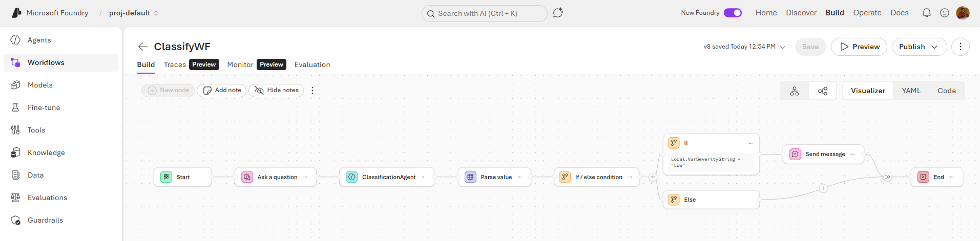Open the Traces tab
The width and height of the screenshot is (980, 241).
point(175,64)
